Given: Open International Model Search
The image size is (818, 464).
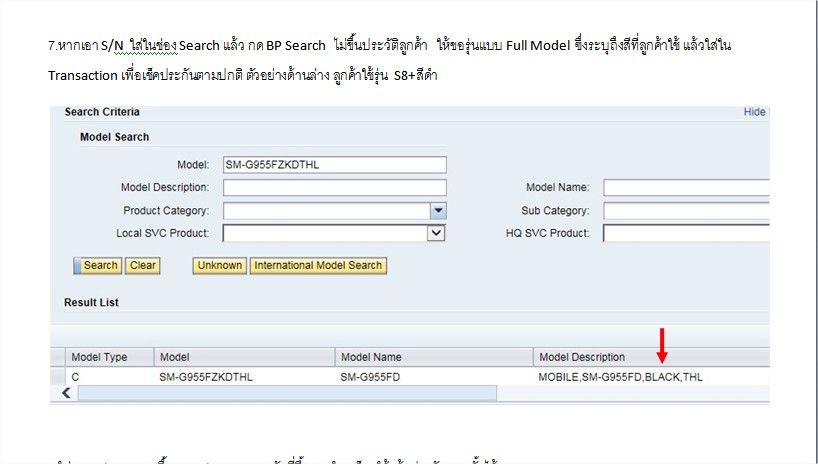Looking at the screenshot, I should (x=318, y=266).
